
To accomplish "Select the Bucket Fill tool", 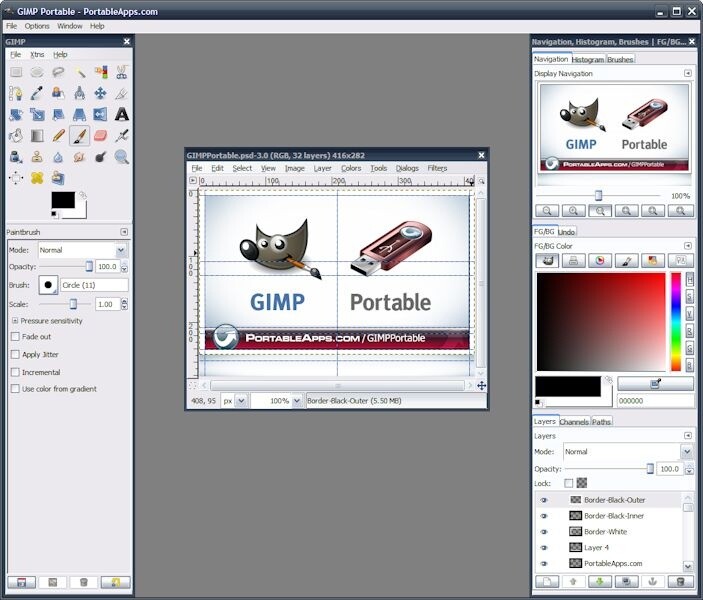I will point(16,135).
